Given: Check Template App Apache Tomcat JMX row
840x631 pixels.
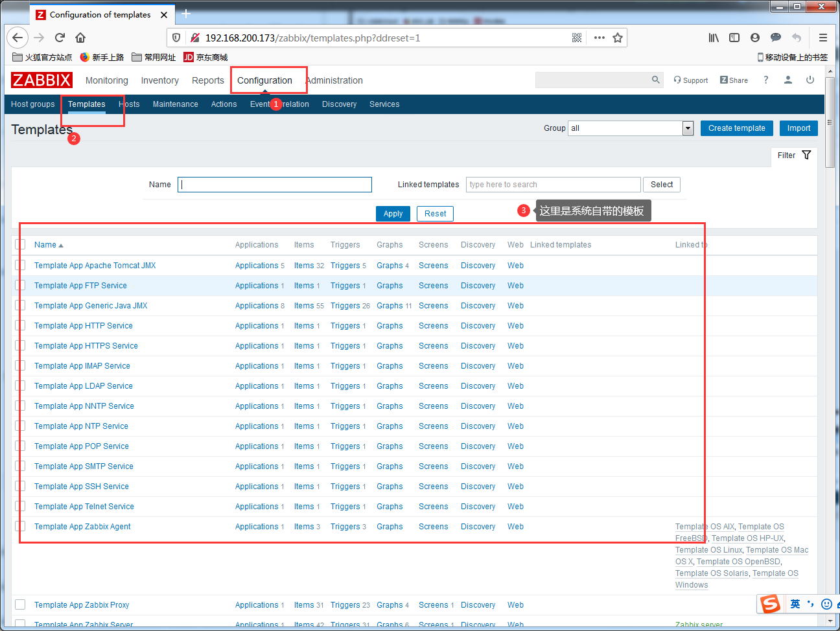Looking at the screenshot, I should (x=20, y=265).
